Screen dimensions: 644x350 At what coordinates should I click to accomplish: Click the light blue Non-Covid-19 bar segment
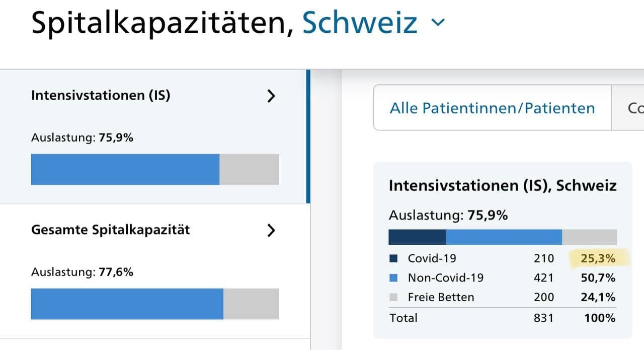504,237
